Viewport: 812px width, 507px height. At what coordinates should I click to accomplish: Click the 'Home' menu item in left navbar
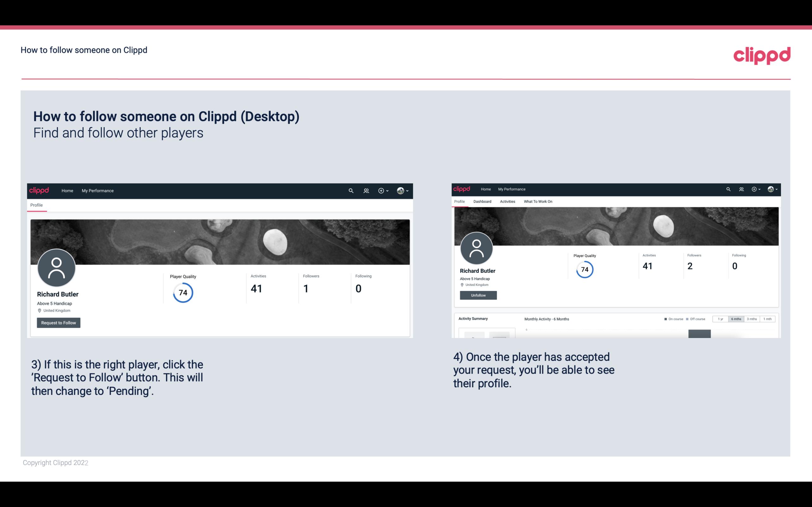tap(67, 190)
